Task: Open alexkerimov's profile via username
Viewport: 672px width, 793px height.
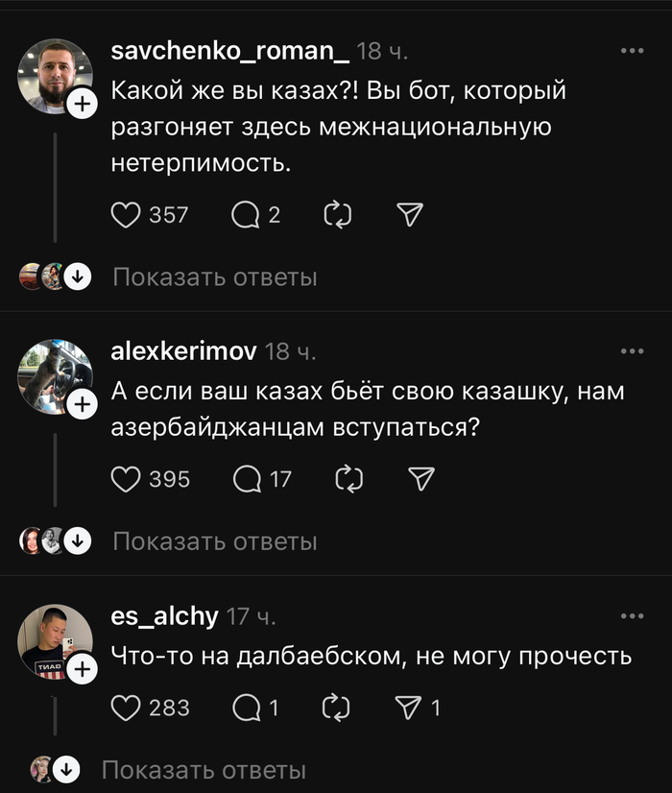Action: pos(183,351)
